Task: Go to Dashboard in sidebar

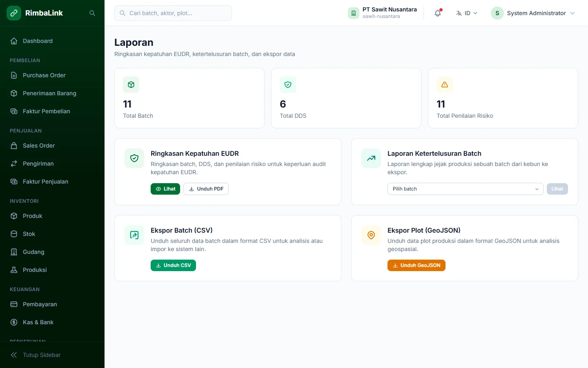Action: click(x=52, y=41)
